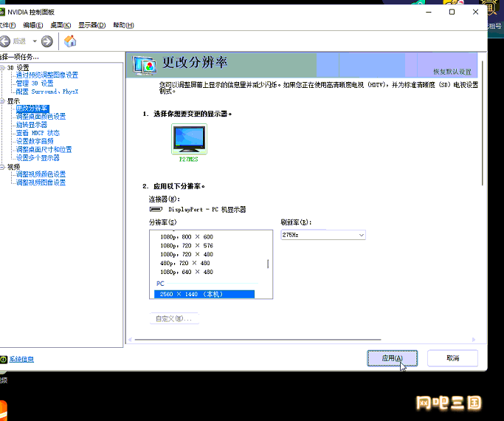The image size is (504, 421).
Task: Collapse the 显示 tree node
Action: click(x=2, y=101)
